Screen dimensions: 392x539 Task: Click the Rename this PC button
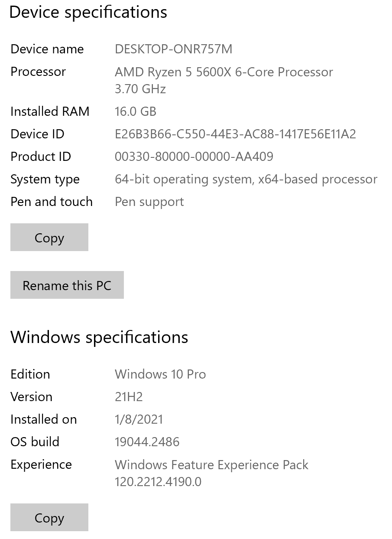[x=67, y=285]
